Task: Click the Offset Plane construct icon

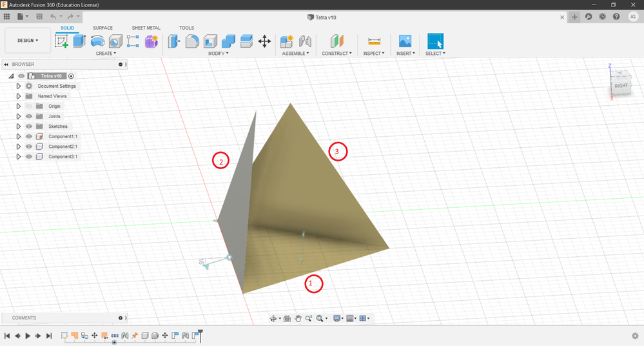Action: [x=337, y=41]
